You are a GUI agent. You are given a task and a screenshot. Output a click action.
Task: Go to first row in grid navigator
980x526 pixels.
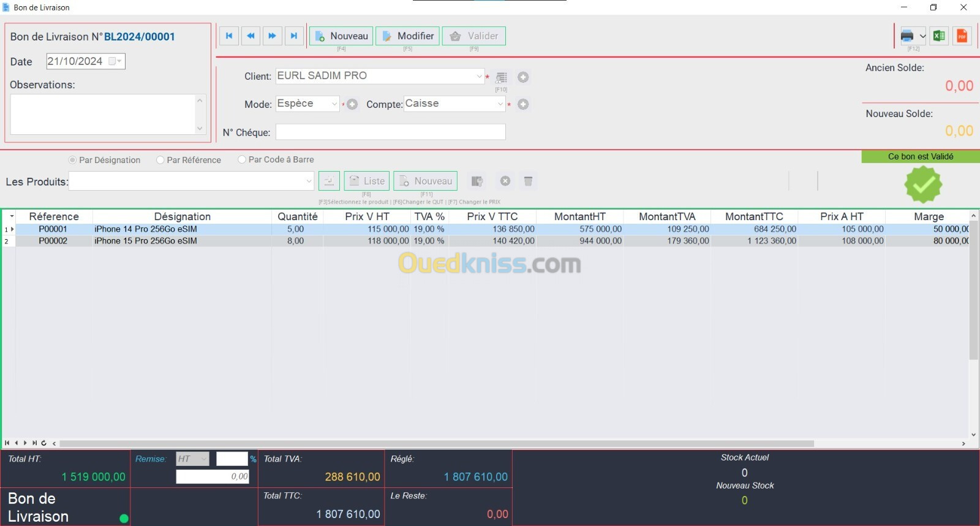pos(7,443)
